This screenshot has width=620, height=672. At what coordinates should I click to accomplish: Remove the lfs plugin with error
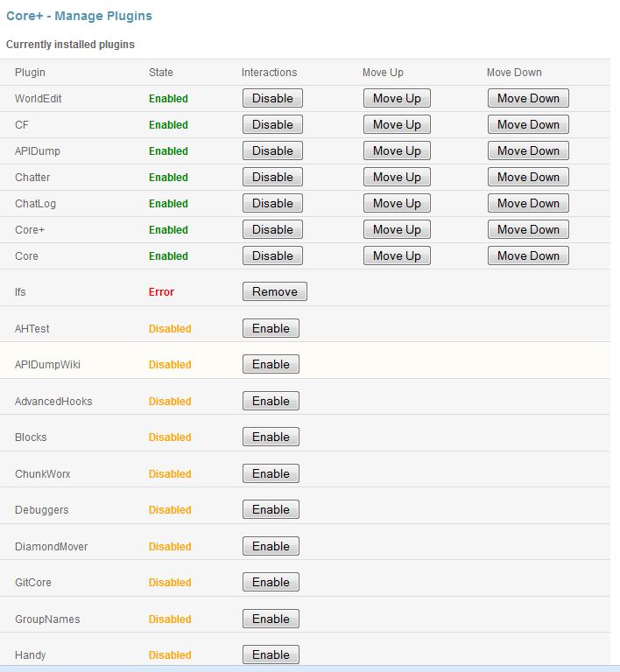[x=274, y=292]
